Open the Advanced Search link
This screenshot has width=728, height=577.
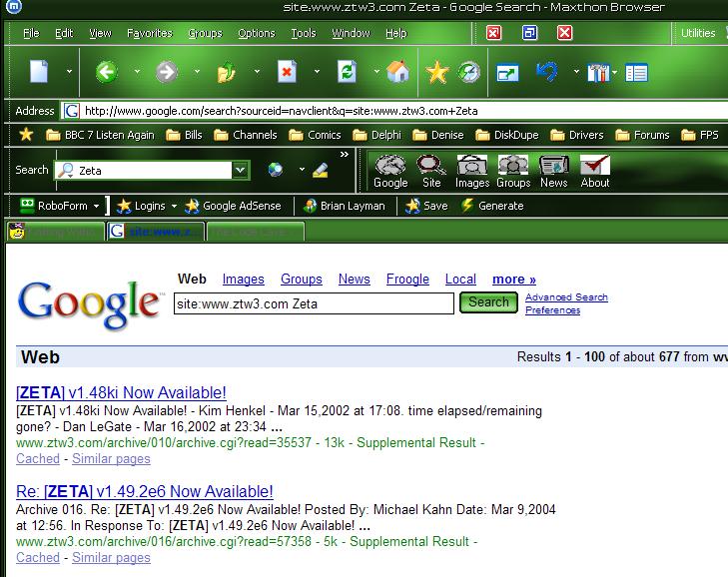[566, 297]
